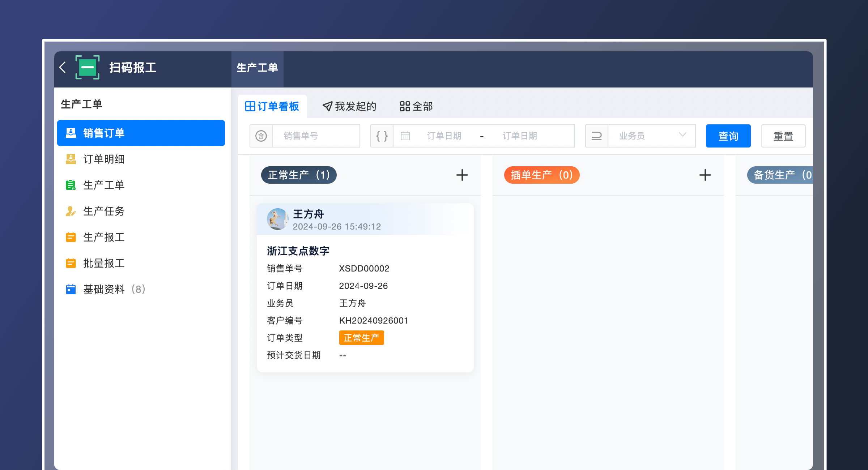
Task: Select the orange 生产报工 sidebar icon
Action: [x=71, y=237]
